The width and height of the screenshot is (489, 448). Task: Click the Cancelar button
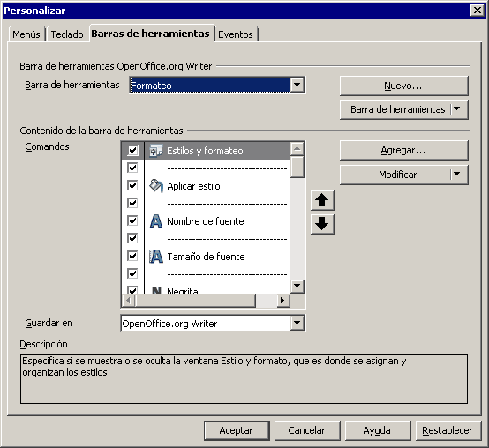(x=307, y=430)
